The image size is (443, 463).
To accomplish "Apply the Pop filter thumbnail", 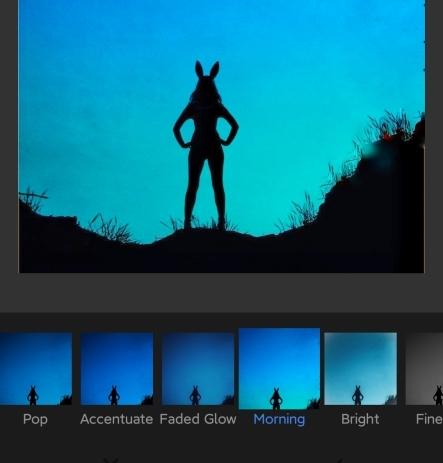I will point(36,369).
